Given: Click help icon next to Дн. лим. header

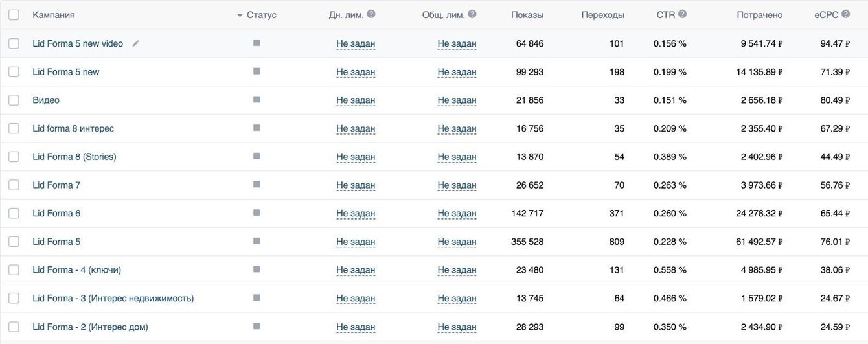Looking at the screenshot, I should tap(371, 14).
